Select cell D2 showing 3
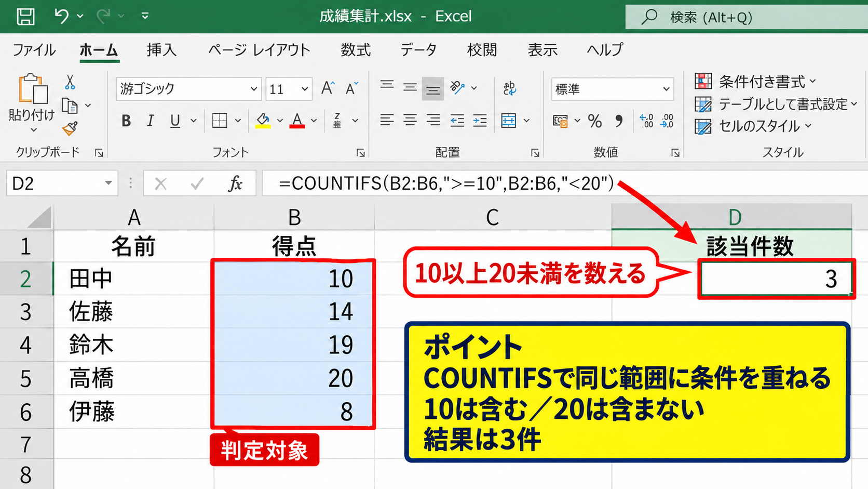The width and height of the screenshot is (868, 489). tap(776, 279)
